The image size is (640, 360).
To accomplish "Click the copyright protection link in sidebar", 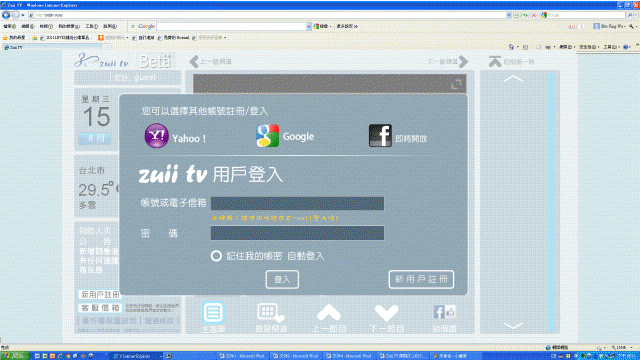I will (x=109, y=321).
